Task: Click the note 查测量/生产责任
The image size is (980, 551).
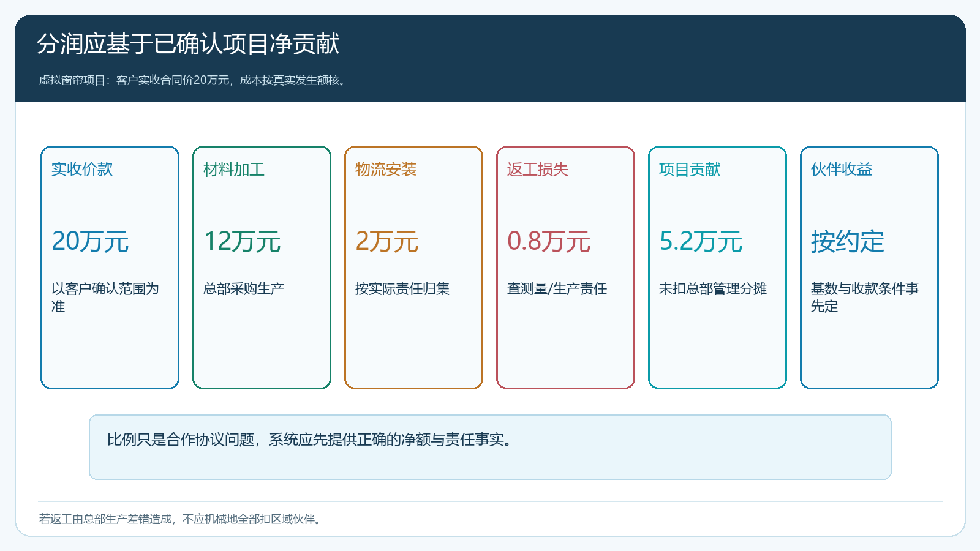Action: point(557,288)
